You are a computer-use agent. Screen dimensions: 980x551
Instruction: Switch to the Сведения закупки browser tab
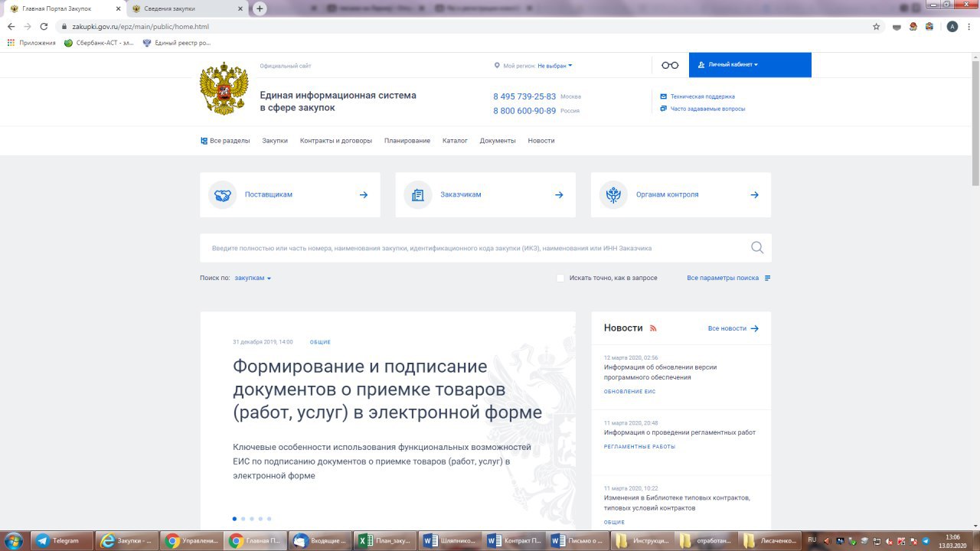click(x=188, y=8)
